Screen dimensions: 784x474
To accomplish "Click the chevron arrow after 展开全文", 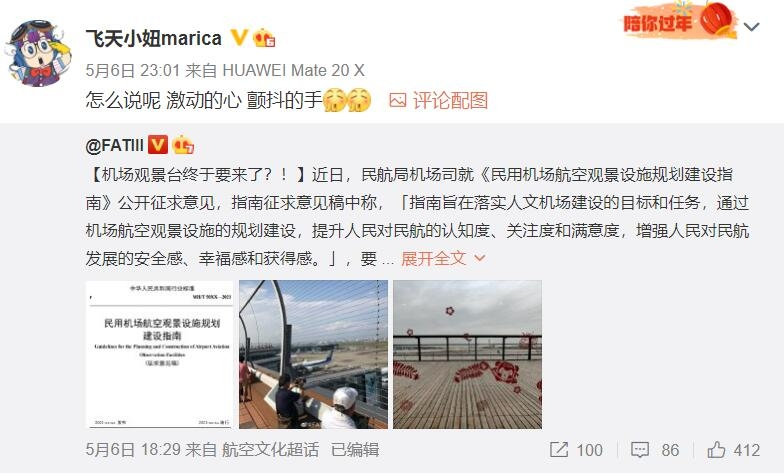I will coord(479,258).
